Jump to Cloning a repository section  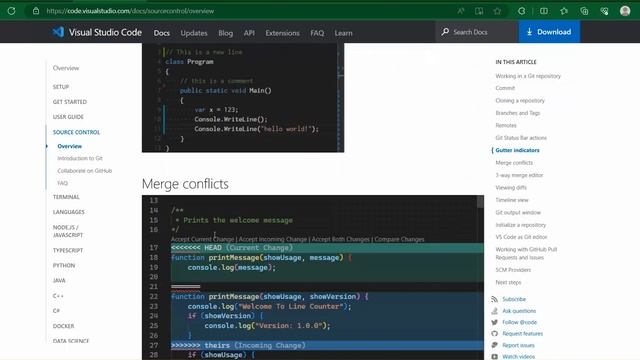(520, 100)
